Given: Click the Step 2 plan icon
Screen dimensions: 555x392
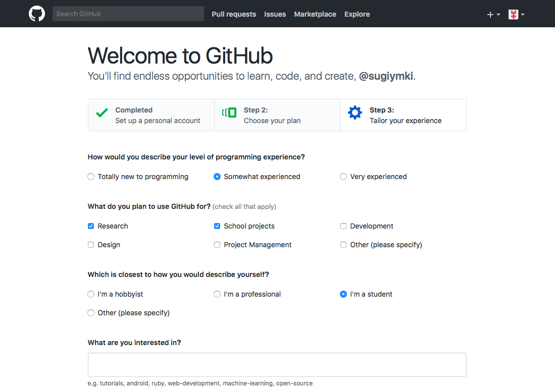Looking at the screenshot, I should pos(229,113).
